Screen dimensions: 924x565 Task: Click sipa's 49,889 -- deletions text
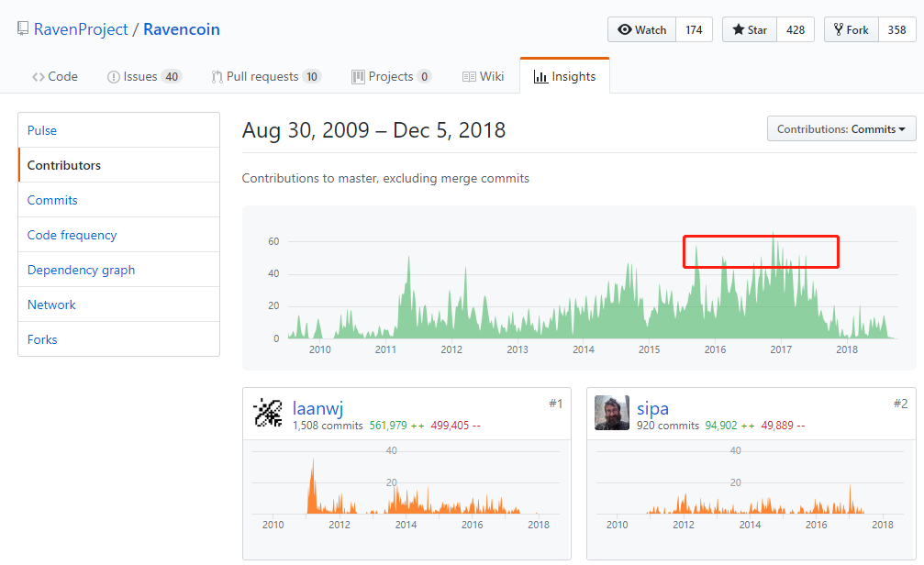click(x=783, y=426)
